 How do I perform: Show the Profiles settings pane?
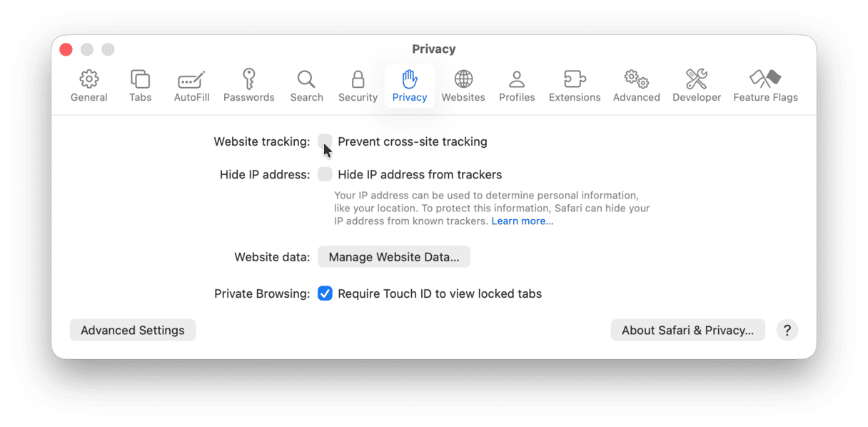click(x=517, y=86)
